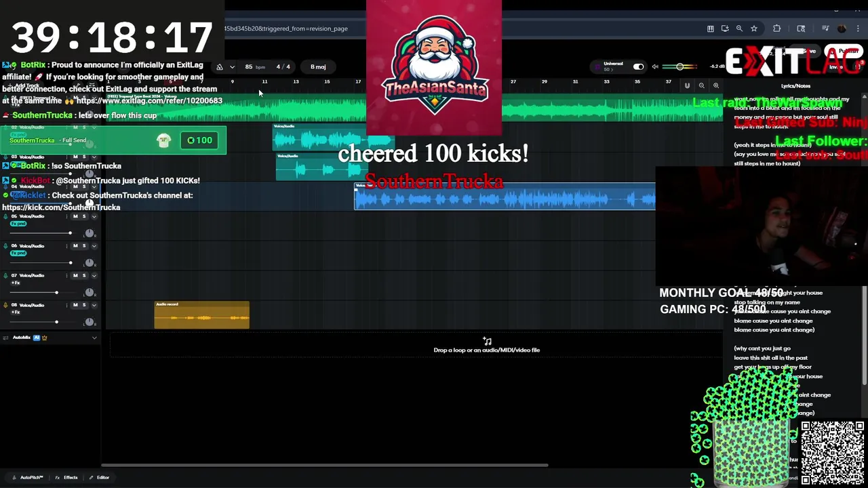Open the Effects tab
This screenshot has width=868, height=488.
(66, 478)
